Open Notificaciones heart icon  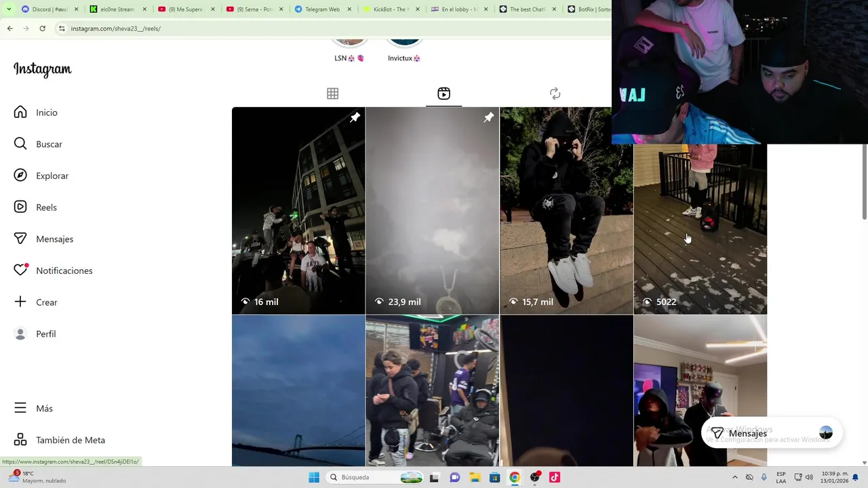click(20, 270)
